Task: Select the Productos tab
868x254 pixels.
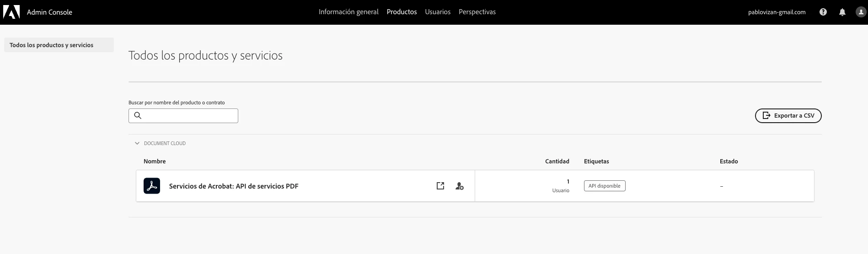Action: [x=402, y=12]
